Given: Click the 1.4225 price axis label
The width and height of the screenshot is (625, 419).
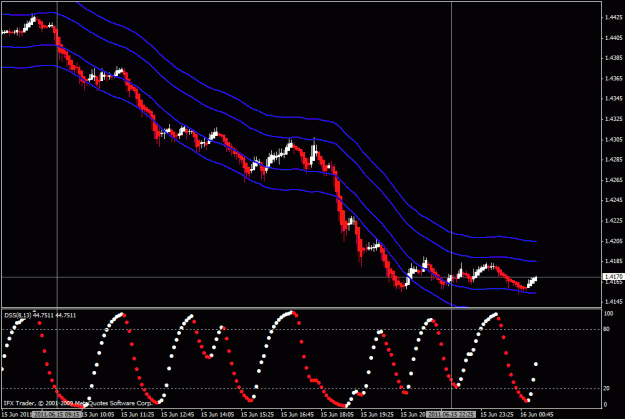Looking at the screenshot, I should (613, 220).
